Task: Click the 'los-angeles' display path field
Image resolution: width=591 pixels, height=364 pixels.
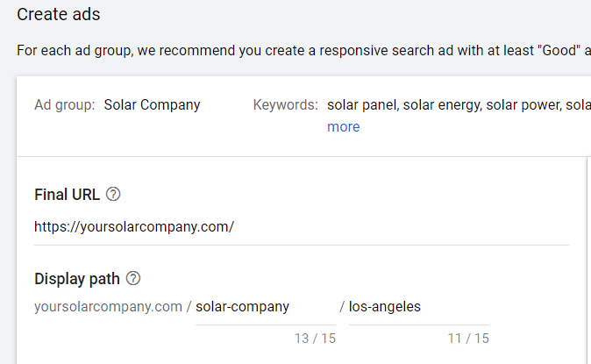Action: [x=418, y=307]
